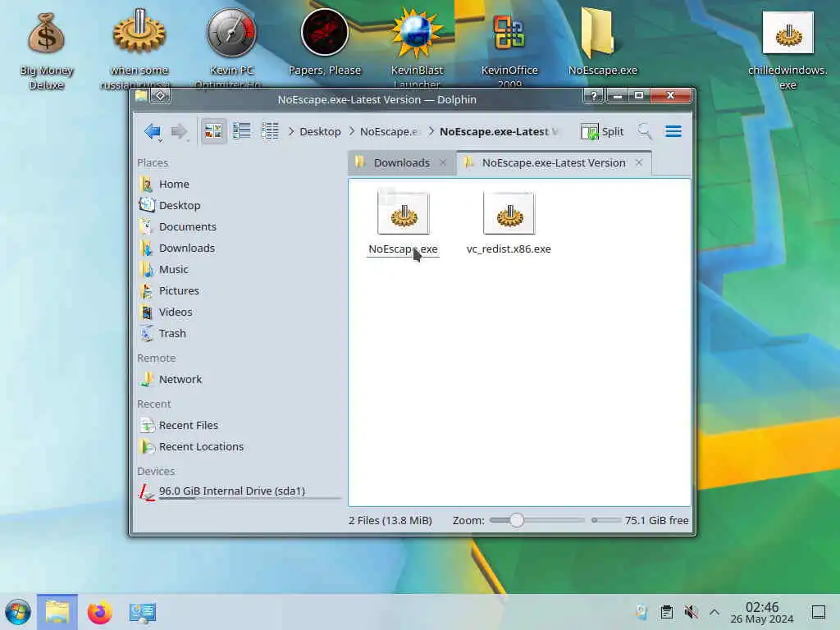840x630 pixels.
Task: Open Dolphin window menu icon in title bar
Action: coord(141,96)
